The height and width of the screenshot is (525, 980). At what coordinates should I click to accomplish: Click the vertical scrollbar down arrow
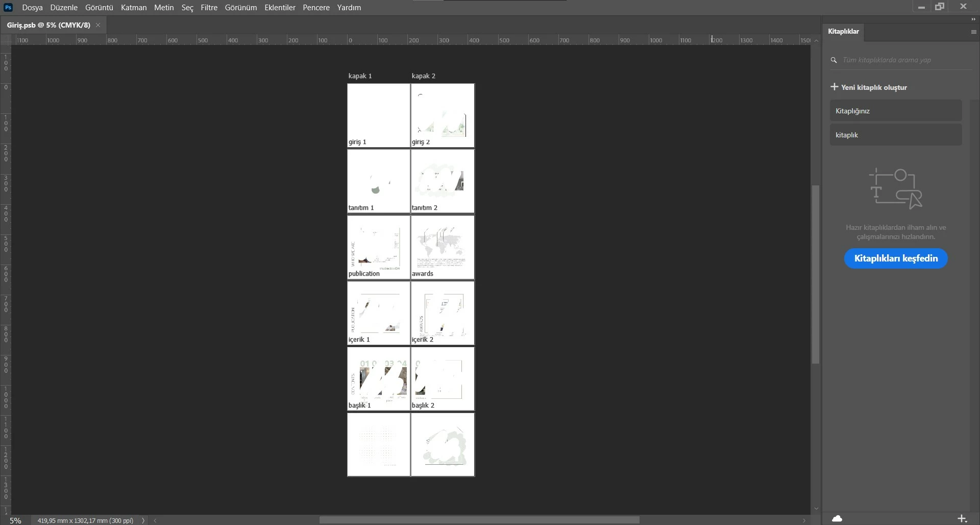[816, 509]
